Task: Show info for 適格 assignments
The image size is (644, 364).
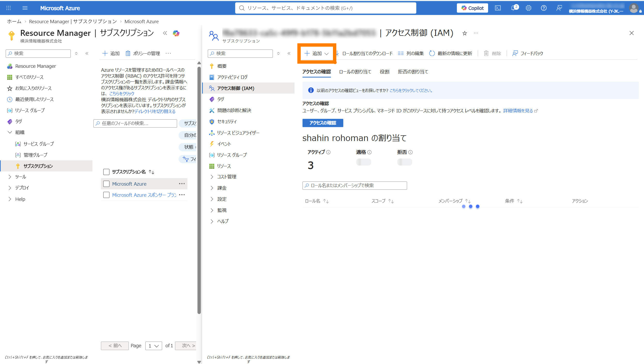Action: [x=369, y=152]
